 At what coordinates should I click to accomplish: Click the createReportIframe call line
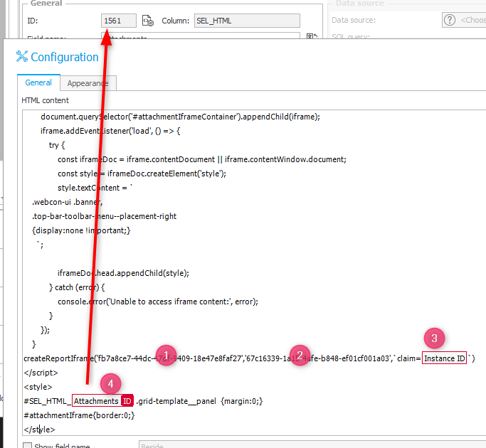tap(249, 358)
